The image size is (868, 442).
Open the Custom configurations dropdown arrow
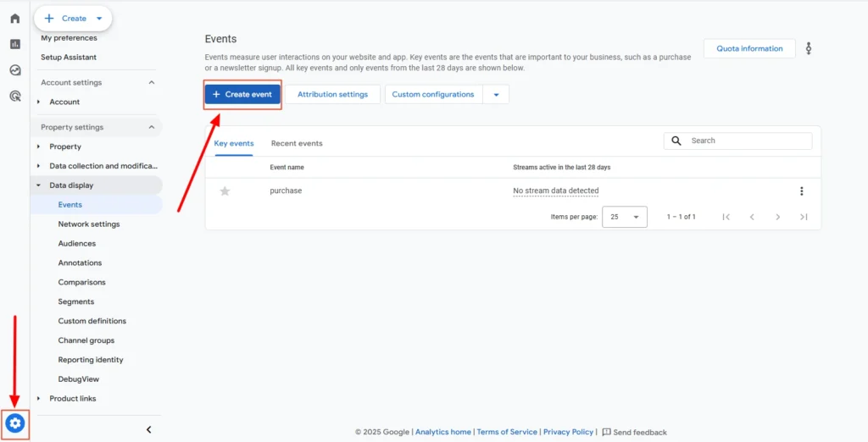496,95
